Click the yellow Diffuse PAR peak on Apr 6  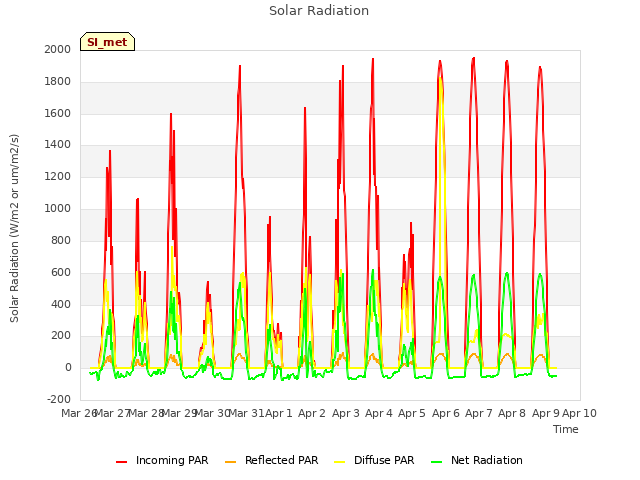point(440,78)
